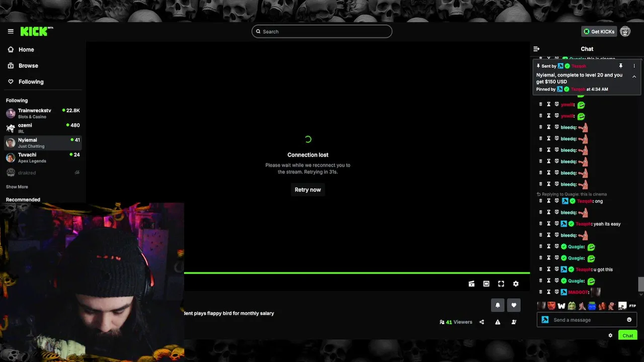Click Recommended heading in sidebar
Screen dimensions: 644x362
point(23,200)
